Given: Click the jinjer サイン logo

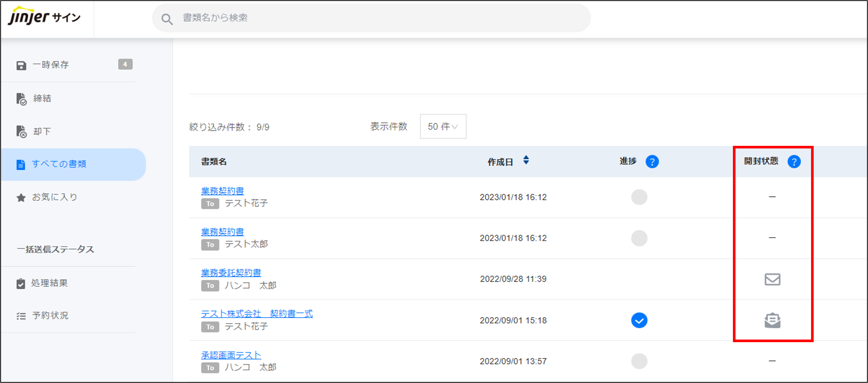Looking at the screenshot, I should [44, 17].
